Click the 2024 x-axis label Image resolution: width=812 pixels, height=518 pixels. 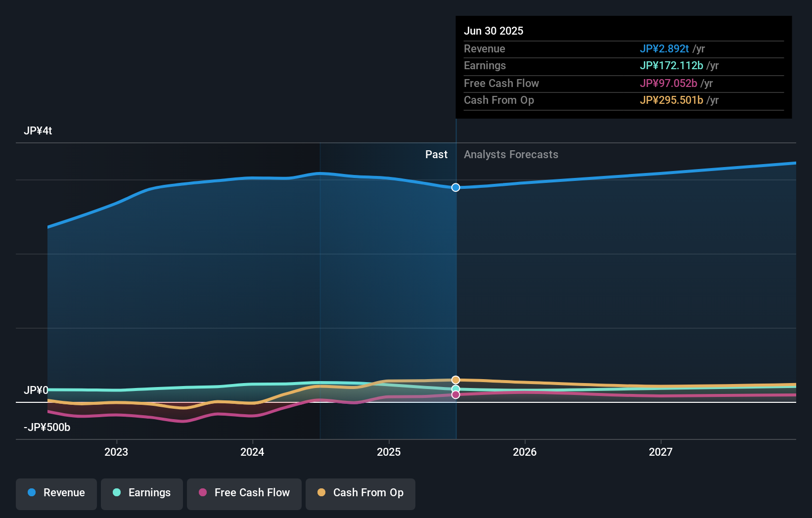252,452
